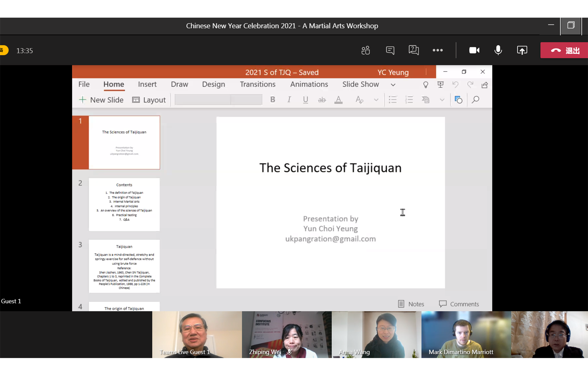This screenshot has height=376, width=588.
Task: Open the Shapes gallery icon
Action: click(459, 100)
